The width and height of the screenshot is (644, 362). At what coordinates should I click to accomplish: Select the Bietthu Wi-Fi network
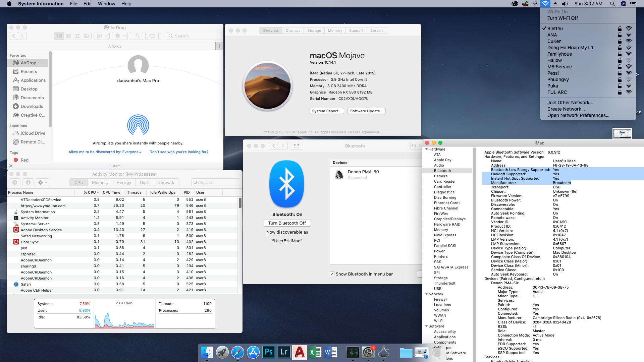pos(588,28)
